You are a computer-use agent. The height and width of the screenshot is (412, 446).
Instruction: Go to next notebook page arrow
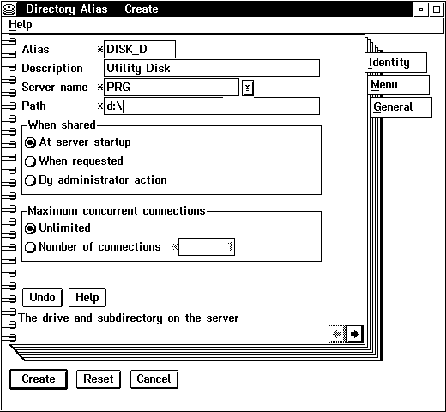[x=355, y=333]
